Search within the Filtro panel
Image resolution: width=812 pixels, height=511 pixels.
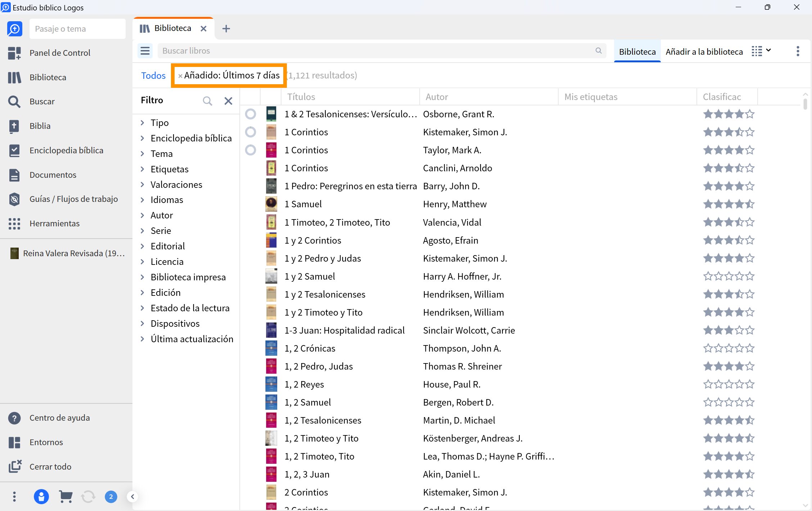click(x=207, y=101)
